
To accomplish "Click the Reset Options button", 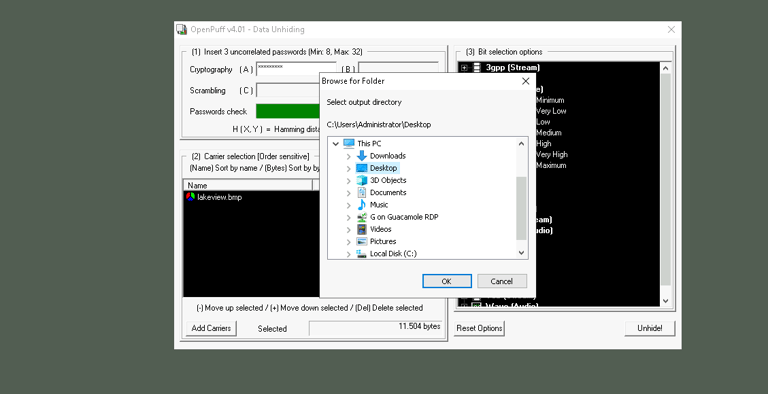I will coord(479,328).
